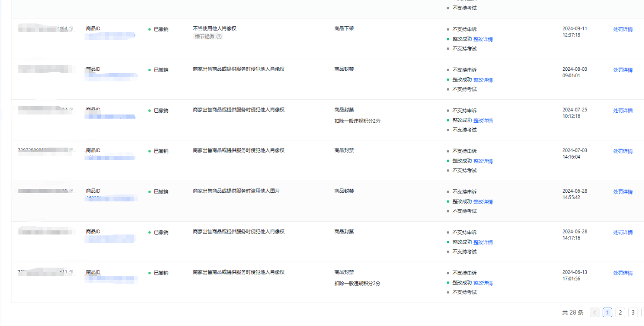Image resolution: width=644 pixels, height=326 pixels.
Task: Copy the ID in the 2024-07-03 row
Action: tap(71, 150)
